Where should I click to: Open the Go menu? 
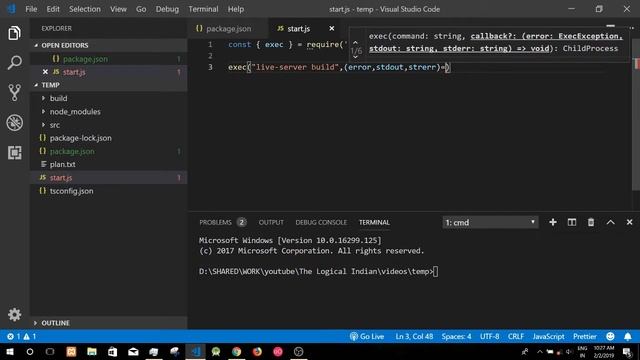coord(141,9)
